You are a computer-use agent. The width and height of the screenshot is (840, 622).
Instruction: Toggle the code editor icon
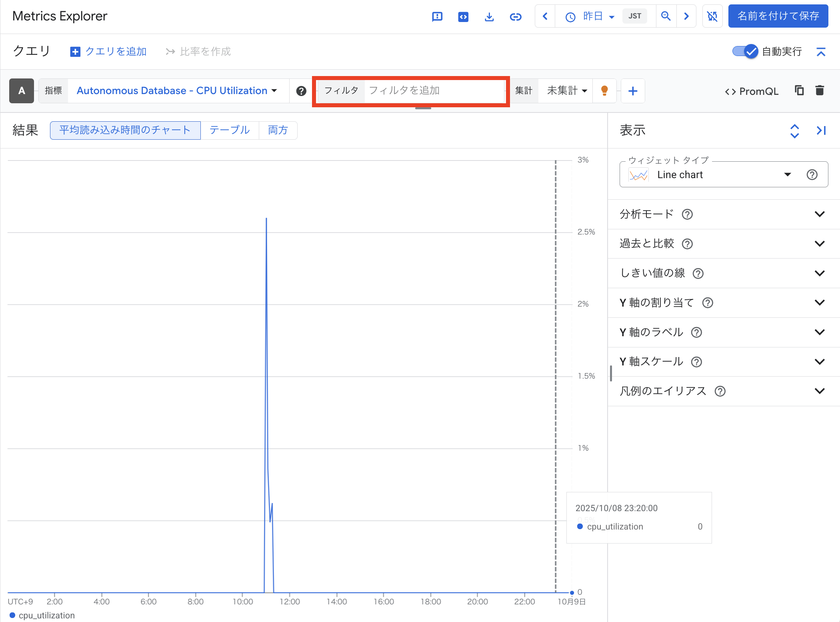pos(463,16)
